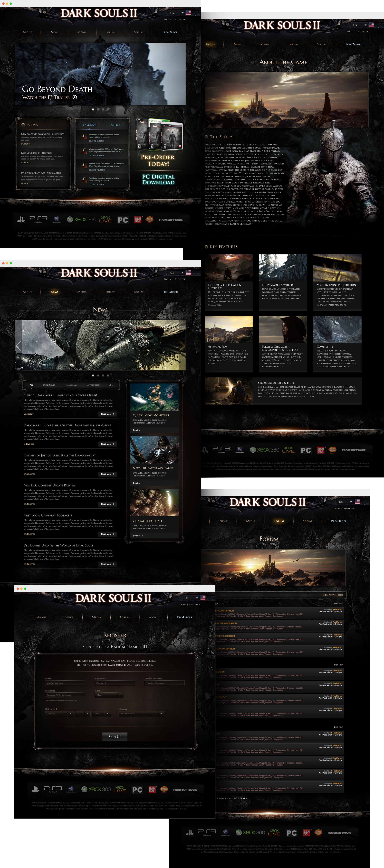The width and height of the screenshot is (384, 868).
Task: Click the From Software logo in the home page footer
Action: (171, 220)
